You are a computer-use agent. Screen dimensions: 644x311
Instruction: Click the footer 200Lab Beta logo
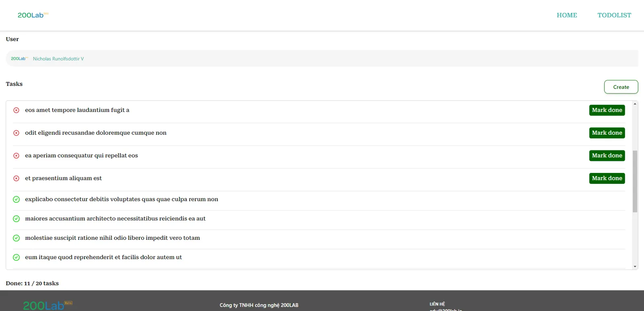coord(47,305)
